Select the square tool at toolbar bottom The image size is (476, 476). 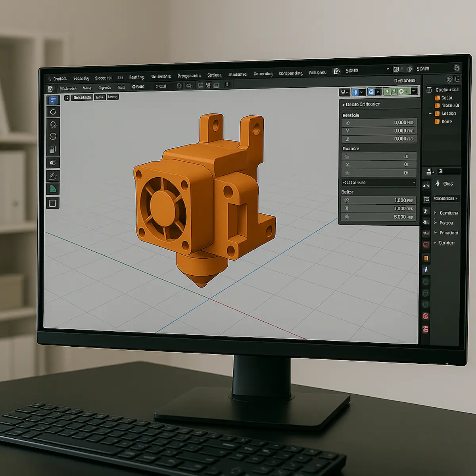[53, 203]
